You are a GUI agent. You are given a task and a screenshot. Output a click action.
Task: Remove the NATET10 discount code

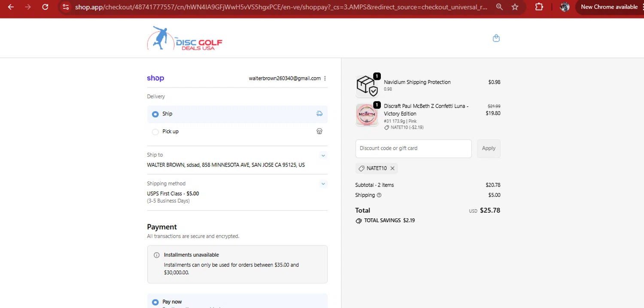point(392,169)
